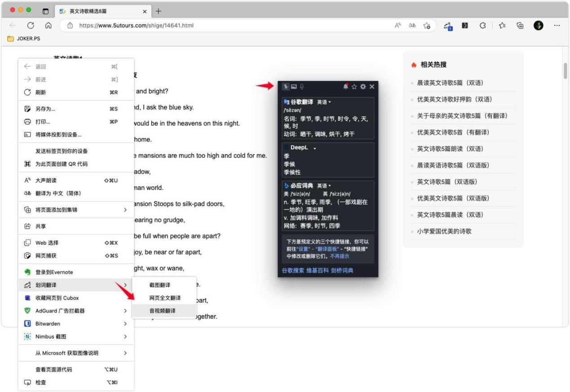Expand 划词翻译 submenu in context menu
570x392 pixels.
click(76, 285)
